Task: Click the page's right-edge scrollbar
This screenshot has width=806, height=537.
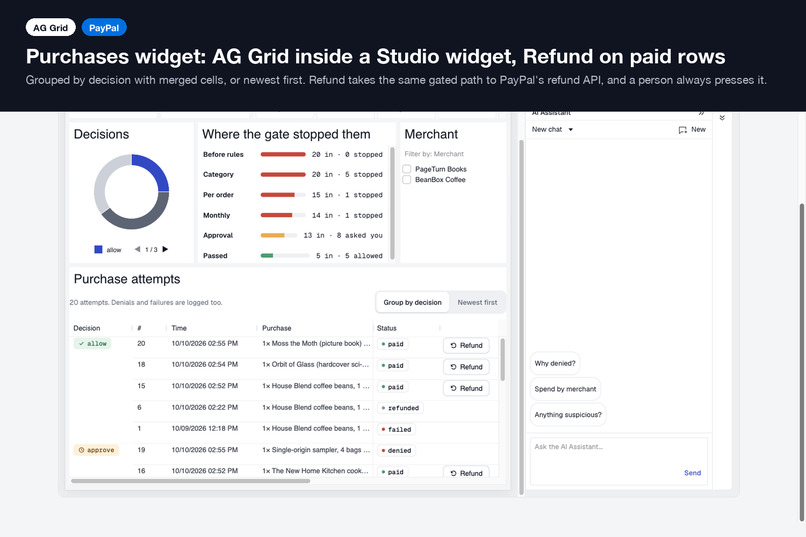Action: click(801, 362)
